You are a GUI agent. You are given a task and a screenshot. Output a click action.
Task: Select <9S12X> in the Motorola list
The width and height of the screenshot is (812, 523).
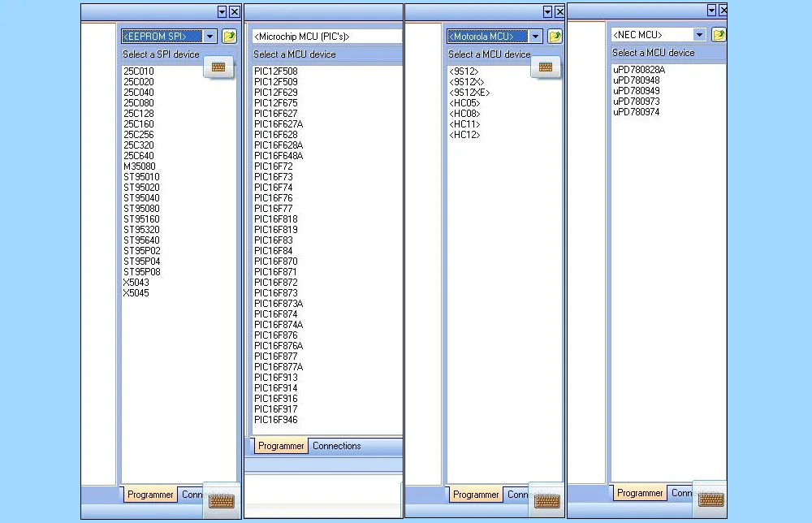tap(467, 82)
